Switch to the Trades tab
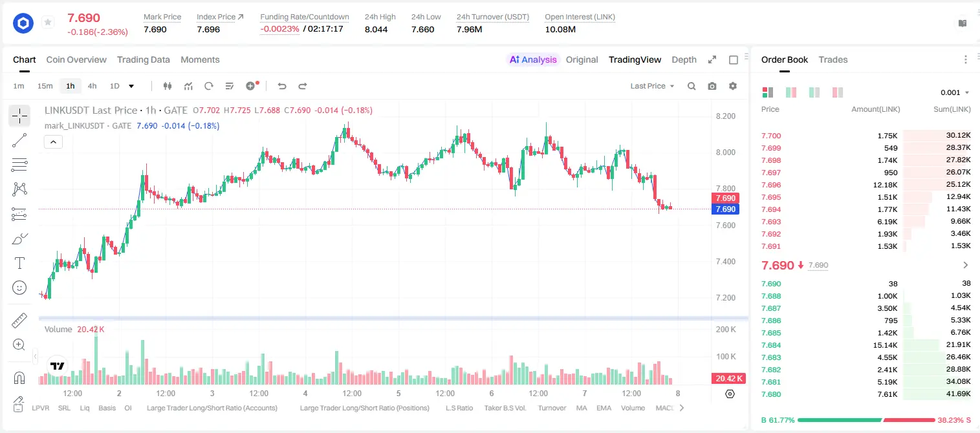The width and height of the screenshot is (980, 433). (x=833, y=59)
